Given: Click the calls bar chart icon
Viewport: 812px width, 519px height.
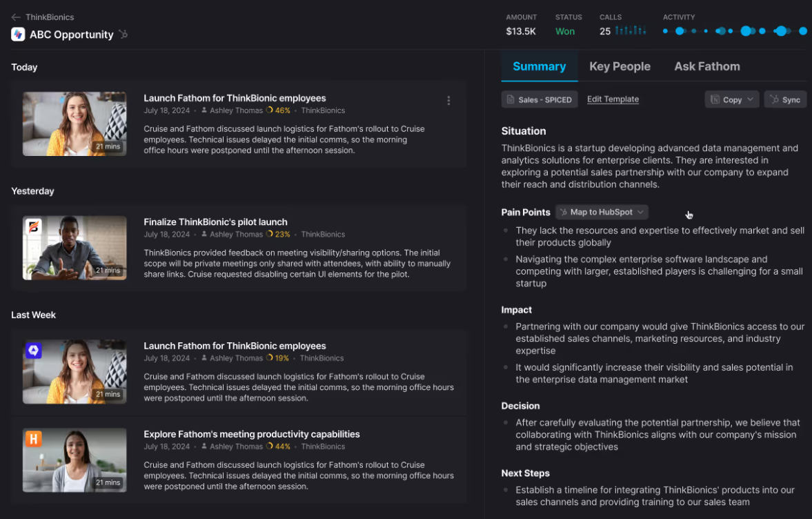Looking at the screenshot, I should point(631,31).
